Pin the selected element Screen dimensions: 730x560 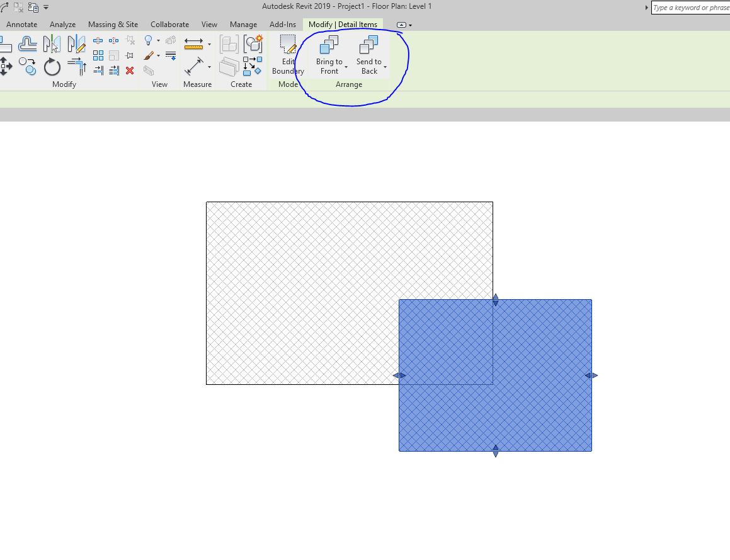pyautogui.click(x=130, y=56)
